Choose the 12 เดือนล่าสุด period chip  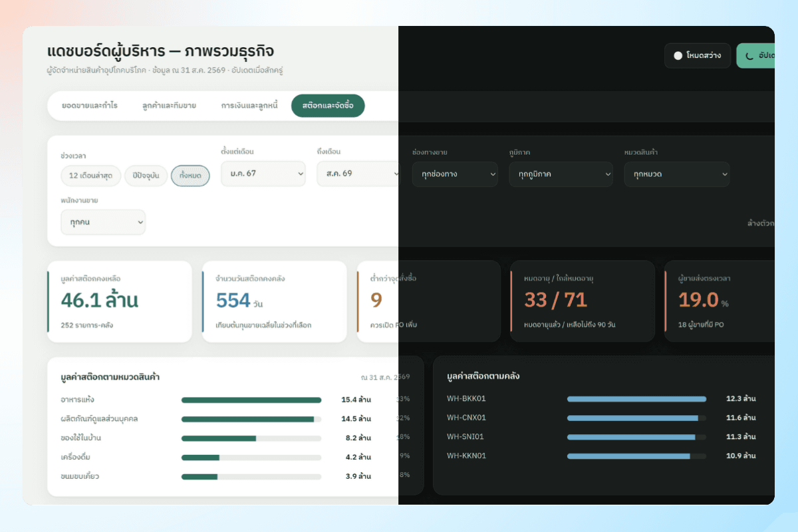90,176
